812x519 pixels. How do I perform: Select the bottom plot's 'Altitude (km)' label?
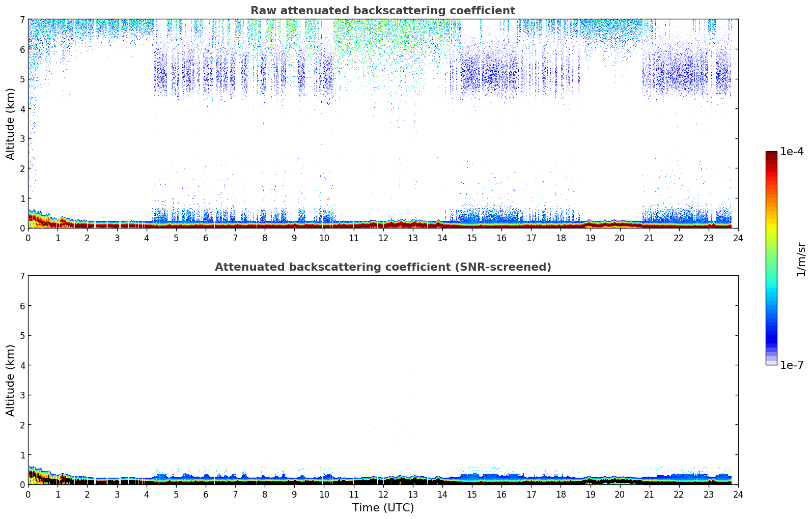[11, 380]
